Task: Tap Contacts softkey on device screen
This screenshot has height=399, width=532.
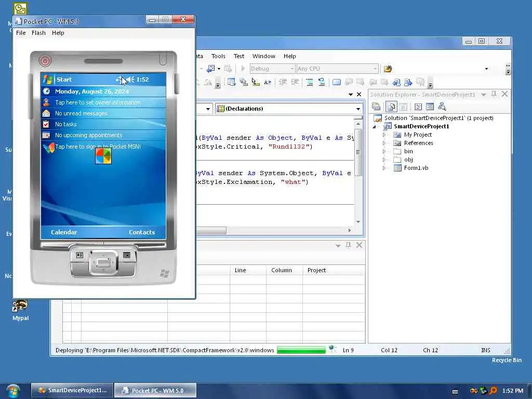Action: point(142,232)
